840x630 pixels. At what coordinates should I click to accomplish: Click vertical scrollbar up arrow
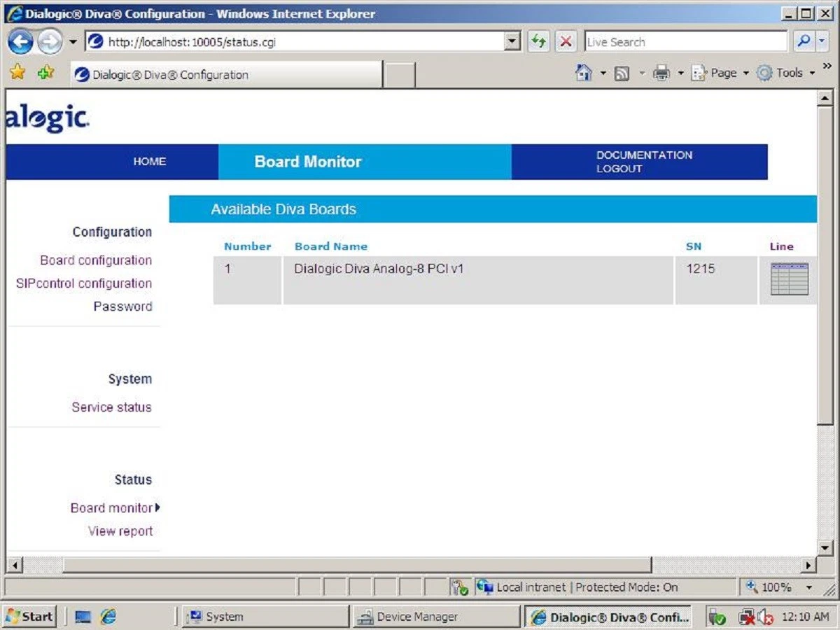[825, 99]
